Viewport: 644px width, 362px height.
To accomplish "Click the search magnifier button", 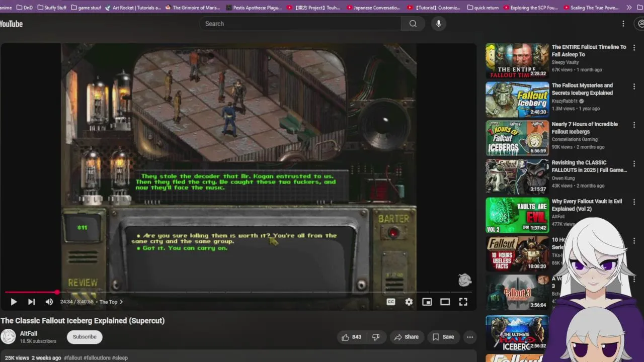I will (x=413, y=24).
